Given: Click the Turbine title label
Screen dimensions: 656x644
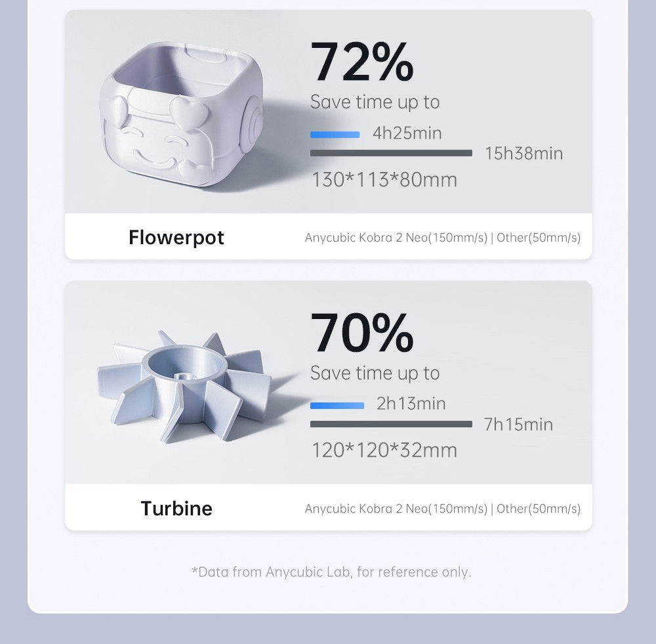Looking at the screenshot, I should [176, 509].
